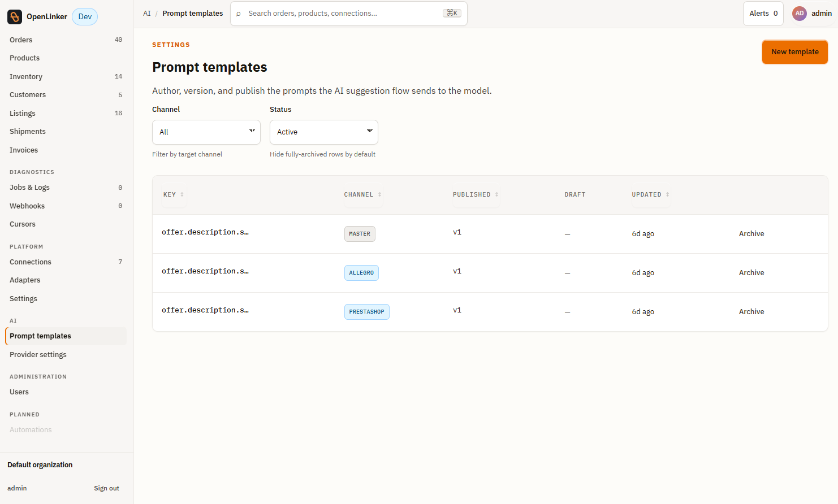Open Webhooks in the sidebar
This screenshot has height=504, width=838.
(x=66, y=206)
